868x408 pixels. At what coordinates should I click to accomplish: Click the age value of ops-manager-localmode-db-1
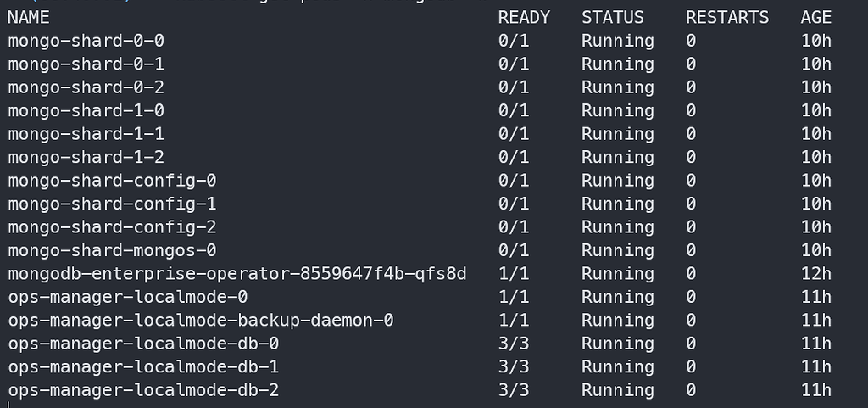coord(816,367)
